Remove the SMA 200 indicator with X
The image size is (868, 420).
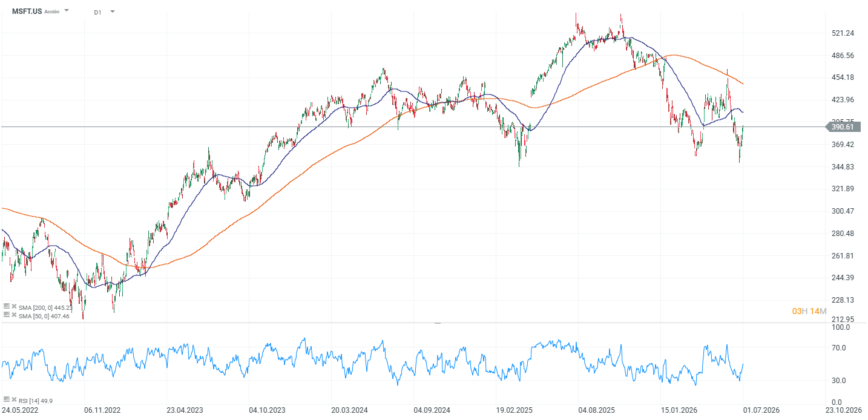coord(14,306)
